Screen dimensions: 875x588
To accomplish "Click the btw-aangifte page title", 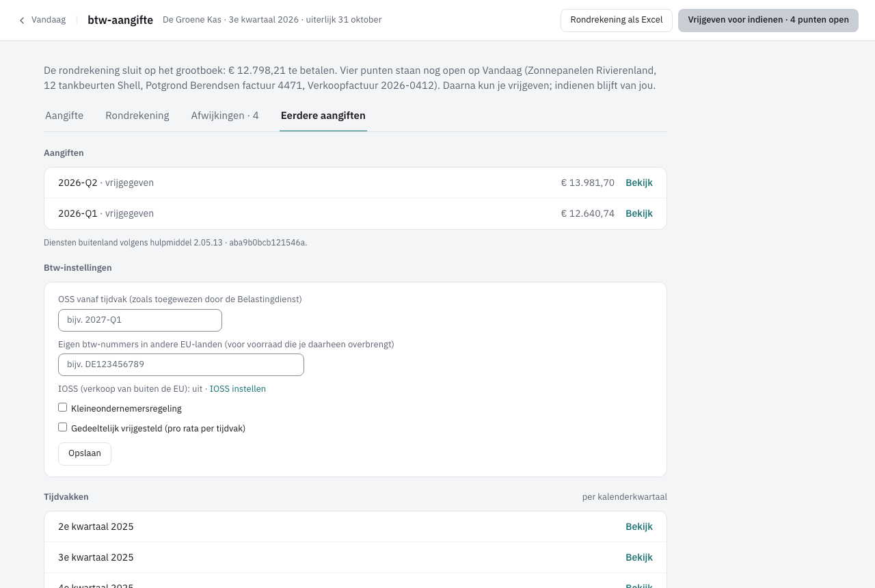I will [120, 20].
